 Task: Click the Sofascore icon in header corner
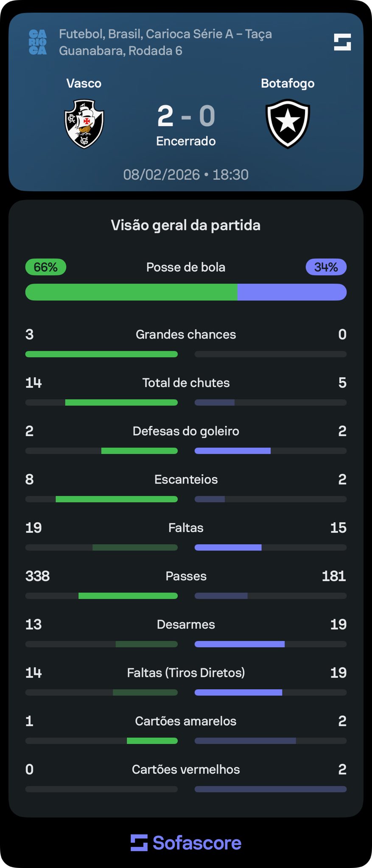tap(342, 42)
